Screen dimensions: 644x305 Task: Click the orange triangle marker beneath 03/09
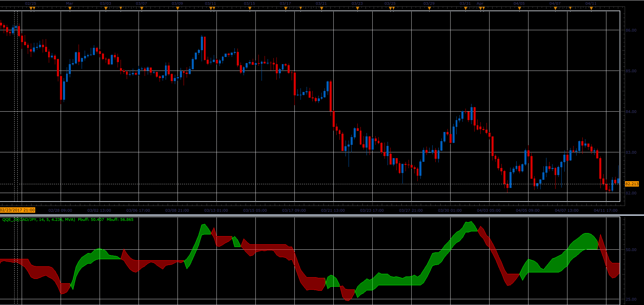tap(178, 9)
